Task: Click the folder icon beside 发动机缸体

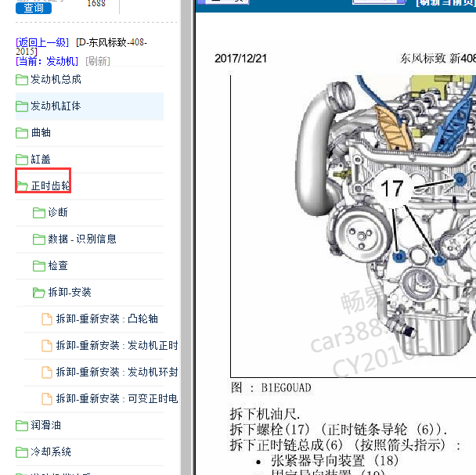Action: coord(22,106)
